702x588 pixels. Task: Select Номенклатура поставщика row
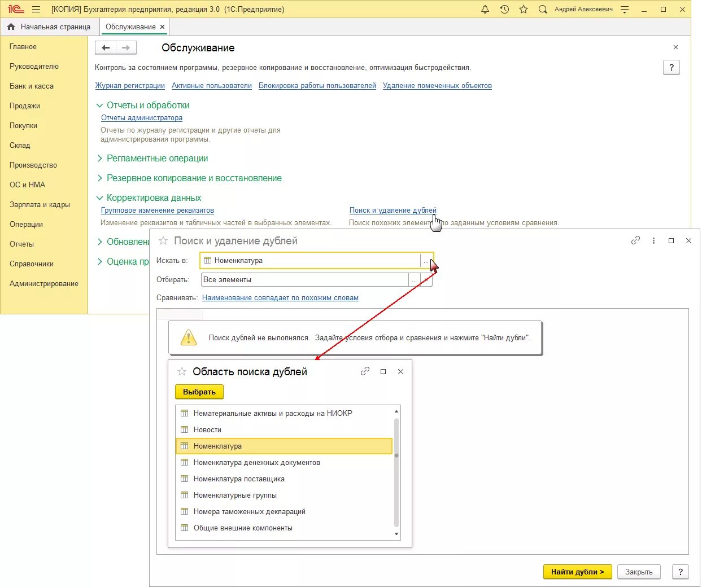(284, 479)
